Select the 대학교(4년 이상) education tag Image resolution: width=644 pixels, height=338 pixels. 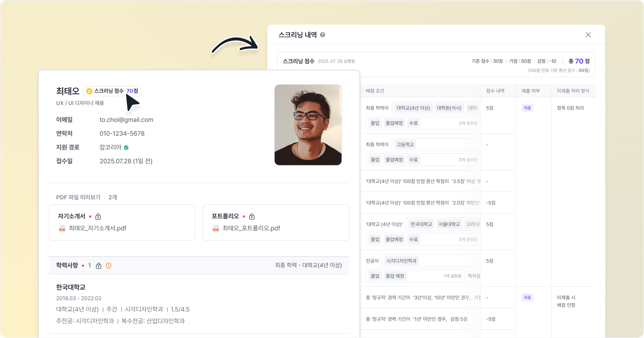(413, 108)
